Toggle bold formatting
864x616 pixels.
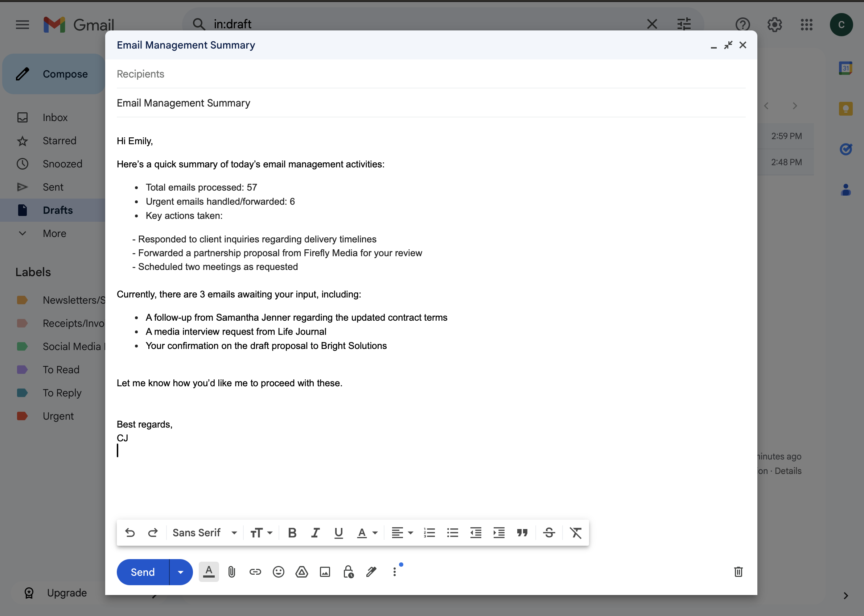292,533
